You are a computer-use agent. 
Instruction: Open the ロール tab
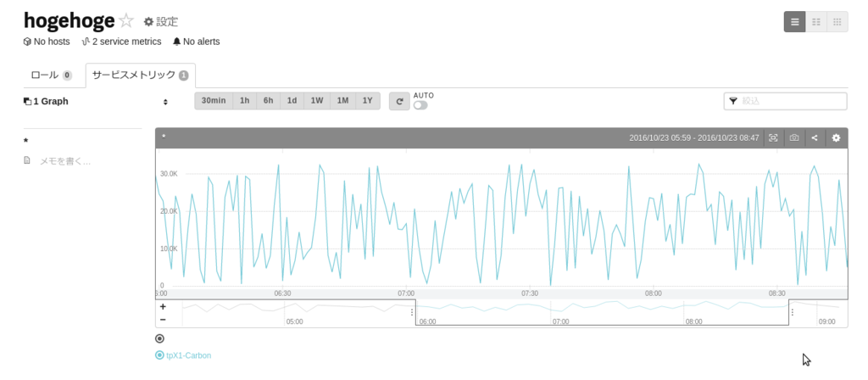pyautogui.click(x=52, y=75)
